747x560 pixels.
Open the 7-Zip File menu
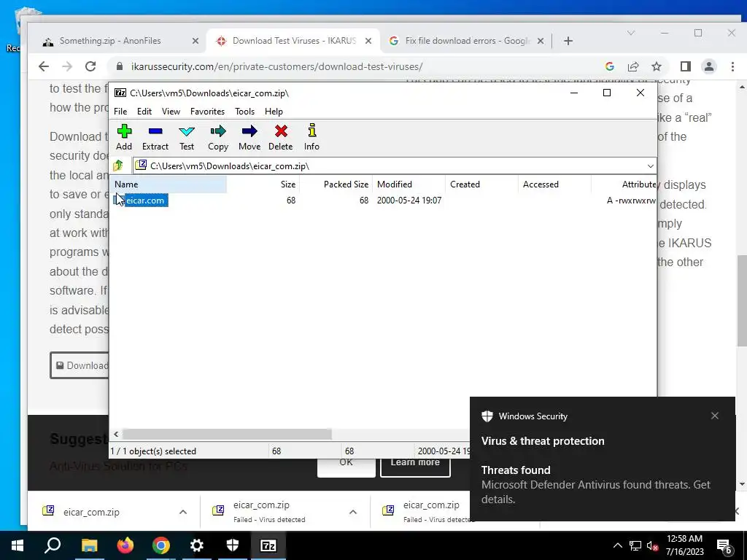(120, 112)
